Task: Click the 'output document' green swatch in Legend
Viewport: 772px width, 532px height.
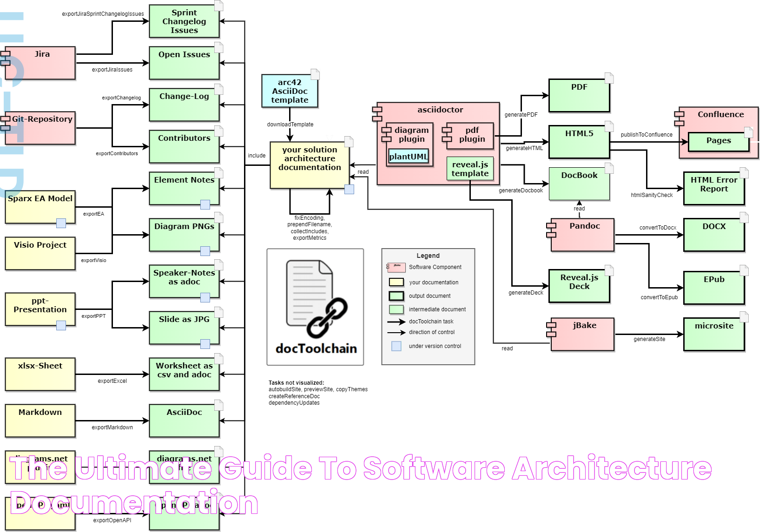Action: tap(396, 296)
